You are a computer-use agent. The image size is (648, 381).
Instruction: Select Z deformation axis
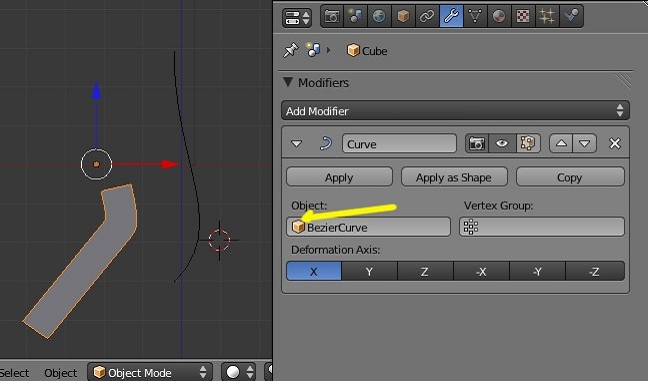425,271
